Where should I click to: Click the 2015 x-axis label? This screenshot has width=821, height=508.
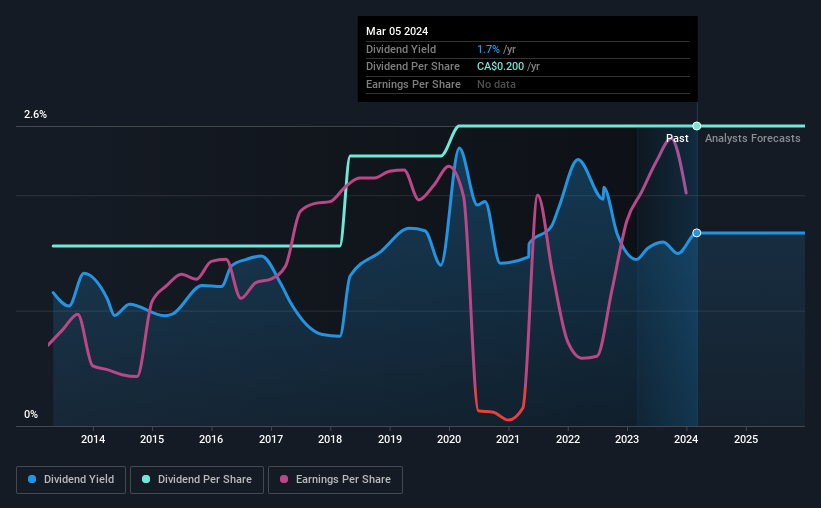(x=152, y=439)
